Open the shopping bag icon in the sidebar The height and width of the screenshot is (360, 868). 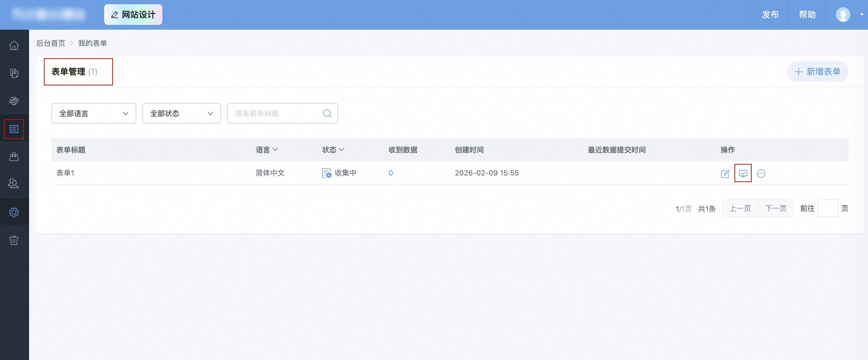click(x=14, y=156)
